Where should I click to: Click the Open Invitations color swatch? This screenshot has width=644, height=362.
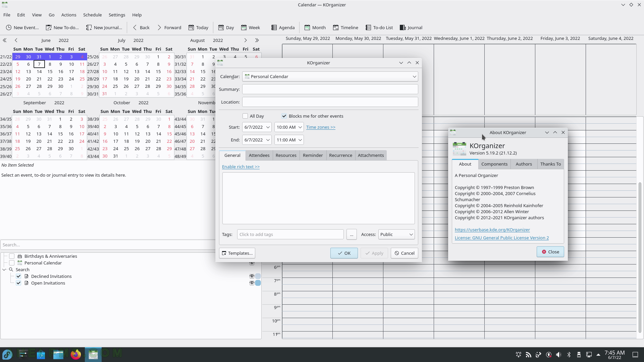pyautogui.click(x=258, y=283)
